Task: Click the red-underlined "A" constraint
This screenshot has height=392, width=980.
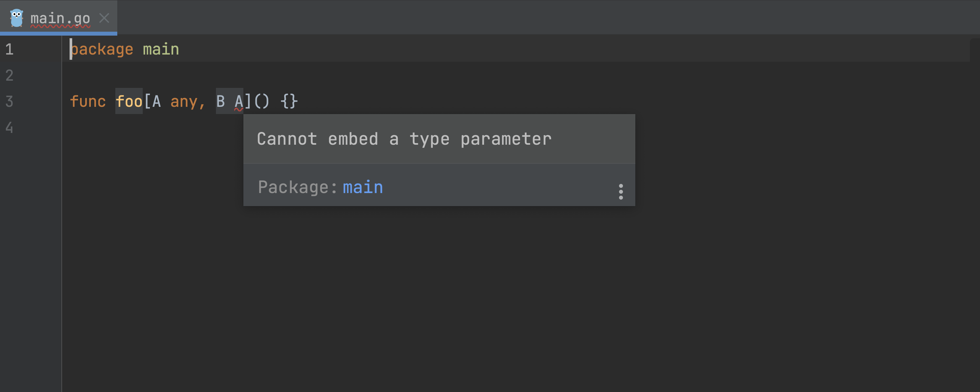Action: tap(238, 102)
